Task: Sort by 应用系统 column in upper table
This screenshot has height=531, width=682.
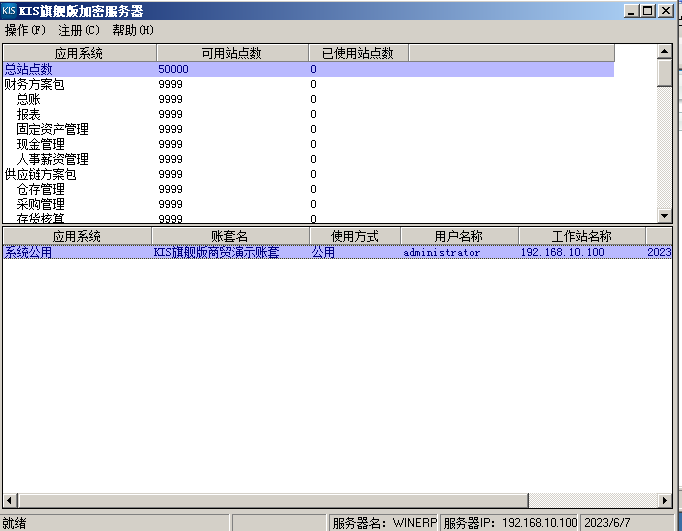Action: 79,53
